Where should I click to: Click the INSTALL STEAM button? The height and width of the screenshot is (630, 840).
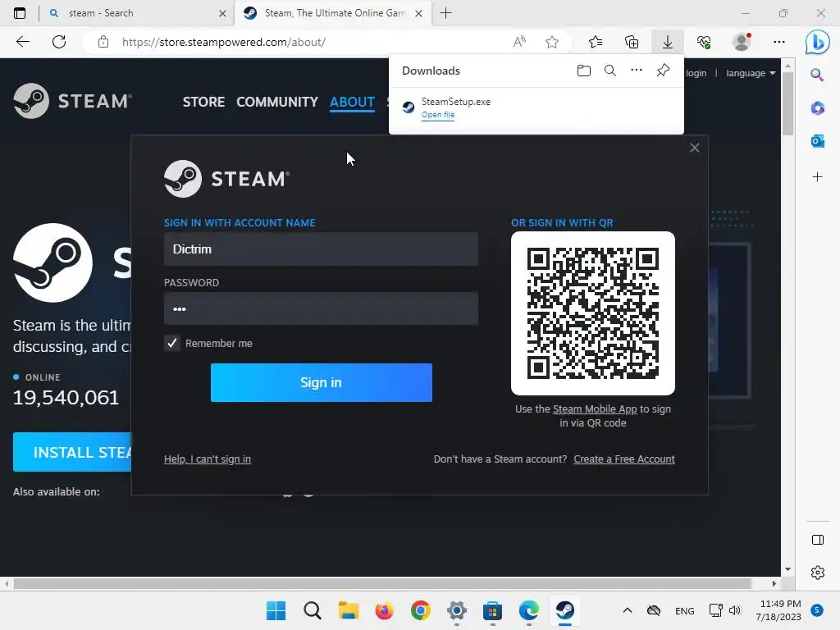[x=72, y=452]
